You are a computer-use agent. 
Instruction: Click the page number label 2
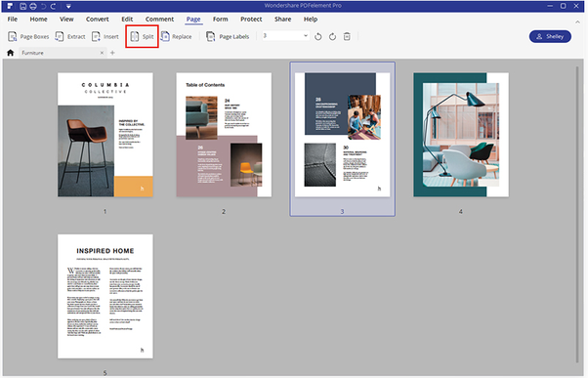[x=224, y=212]
